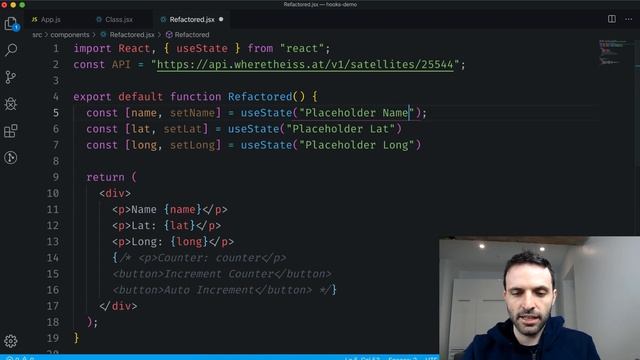Open the editor More Actions ellipsis
640x360 pixels.
(629, 19)
